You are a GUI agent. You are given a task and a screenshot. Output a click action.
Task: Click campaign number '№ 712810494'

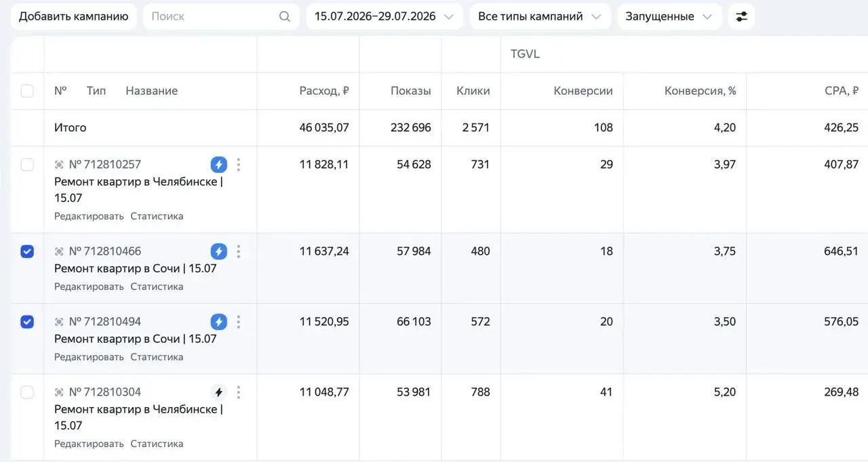click(x=105, y=322)
